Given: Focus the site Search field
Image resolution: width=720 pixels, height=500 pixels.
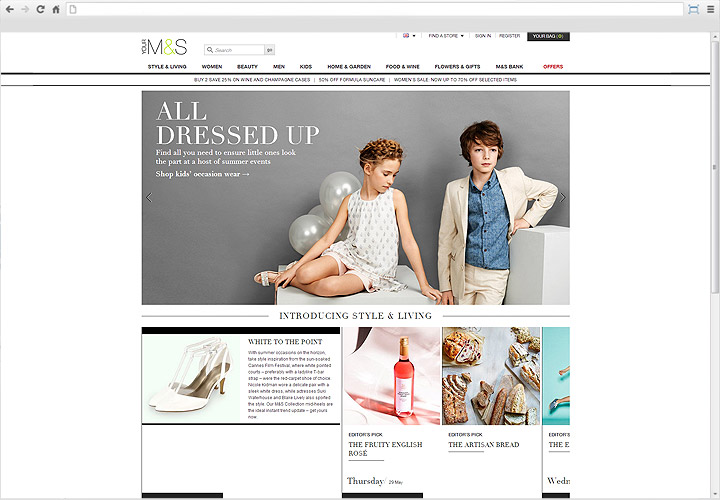Looking at the screenshot, I should 235,50.
